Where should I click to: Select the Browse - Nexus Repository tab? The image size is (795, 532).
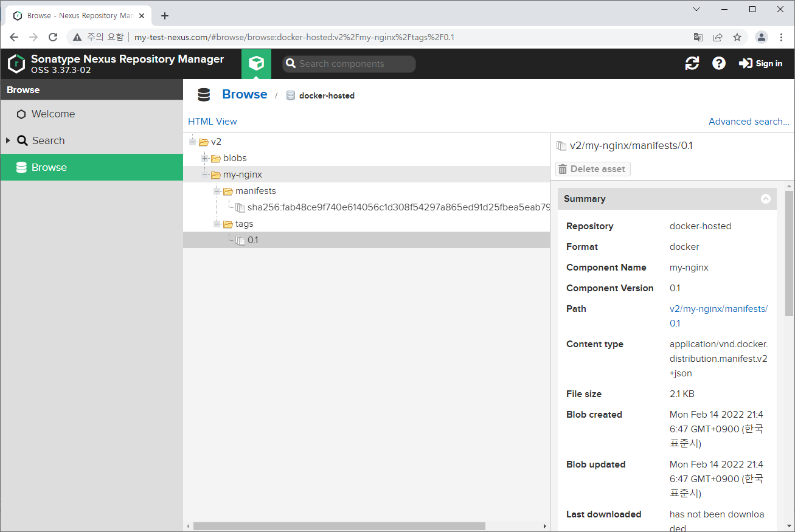[x=78, y=16]
